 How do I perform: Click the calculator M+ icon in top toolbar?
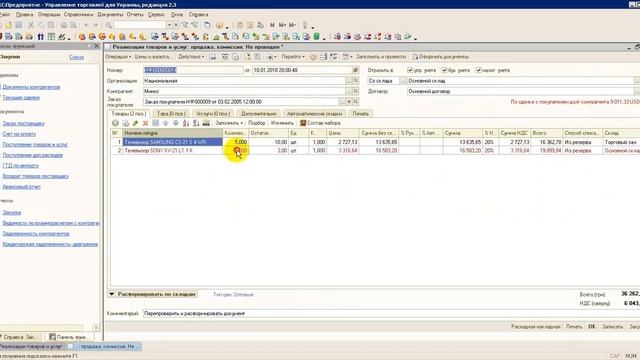click(282, 25)
